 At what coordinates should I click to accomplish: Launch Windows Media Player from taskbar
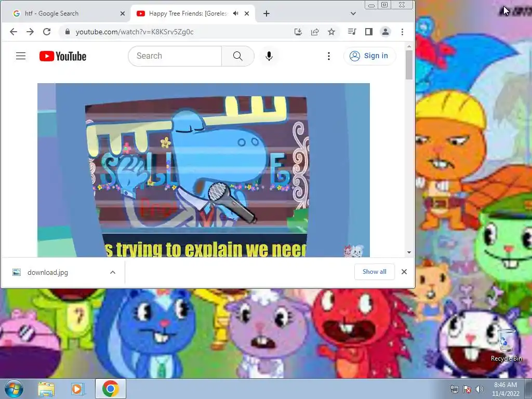pos(77,389)
